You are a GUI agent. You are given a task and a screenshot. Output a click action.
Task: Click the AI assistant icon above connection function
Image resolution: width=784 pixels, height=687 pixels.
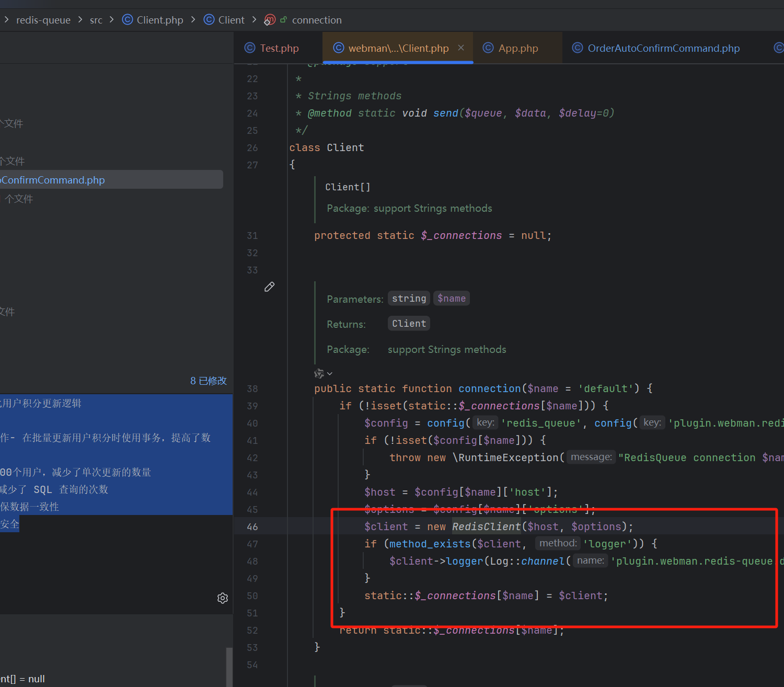[x=318, y=374]
